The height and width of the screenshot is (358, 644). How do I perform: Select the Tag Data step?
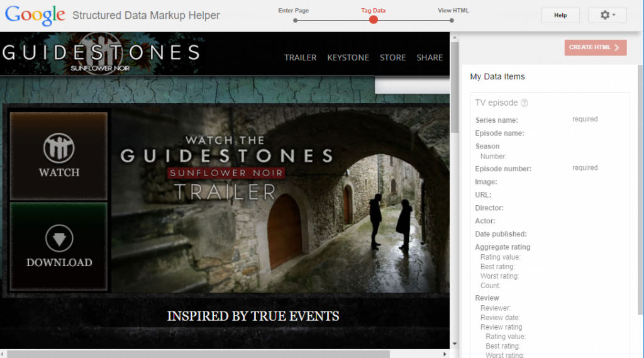pyautogui.click(x=373, y=11)
